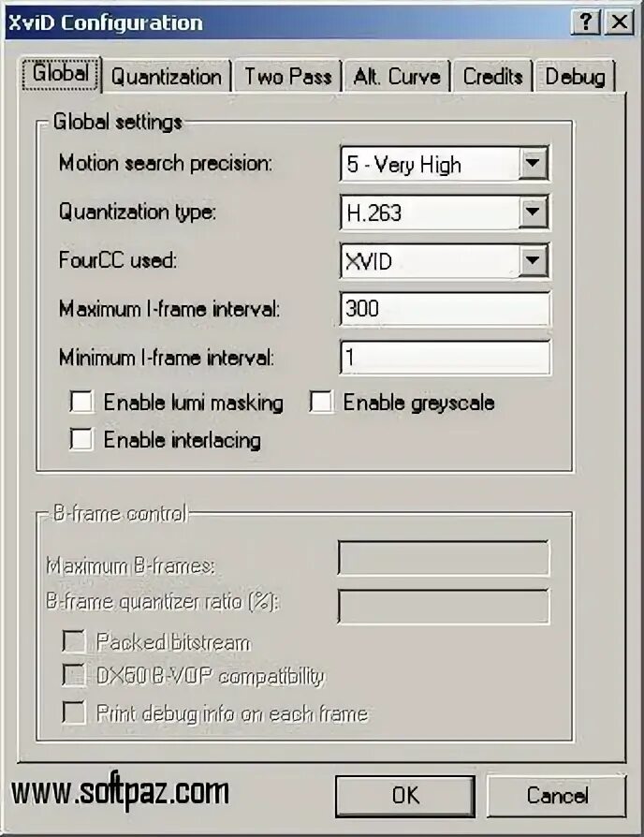Select the Alt. Curve tab
644x837 pixels.
397,77
